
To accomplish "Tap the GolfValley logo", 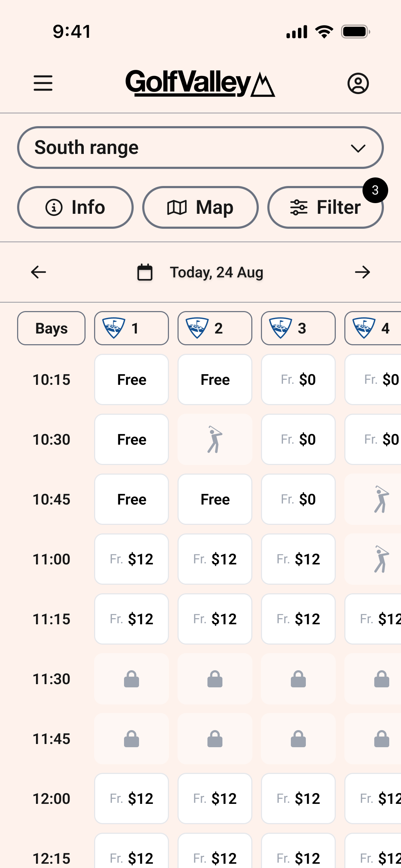I will (200, 83).
